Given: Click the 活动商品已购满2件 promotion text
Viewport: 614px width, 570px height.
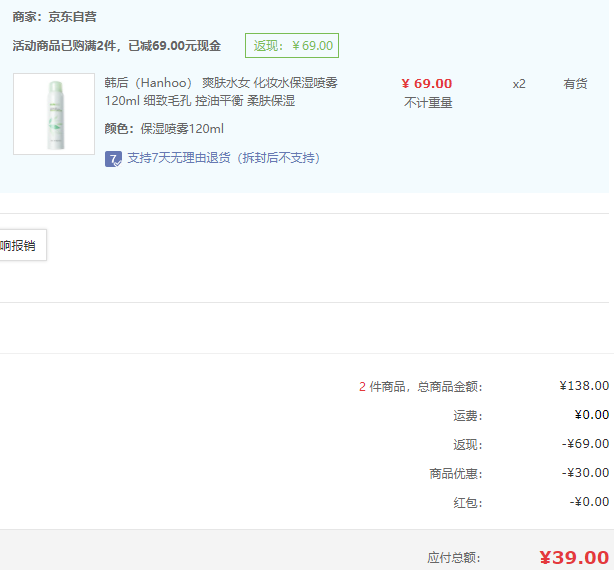Looking at the screenshot, I should pyautogui.click(x=117, y=46).
